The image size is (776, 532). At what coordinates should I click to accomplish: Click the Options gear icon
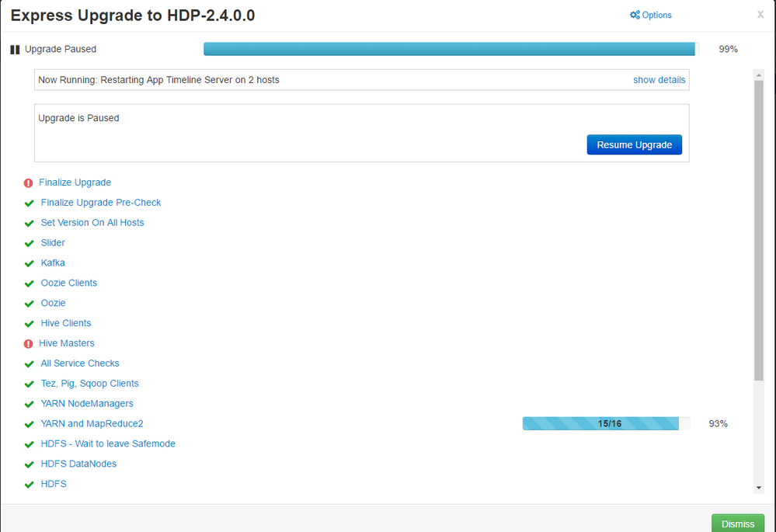tap(635, 15)
